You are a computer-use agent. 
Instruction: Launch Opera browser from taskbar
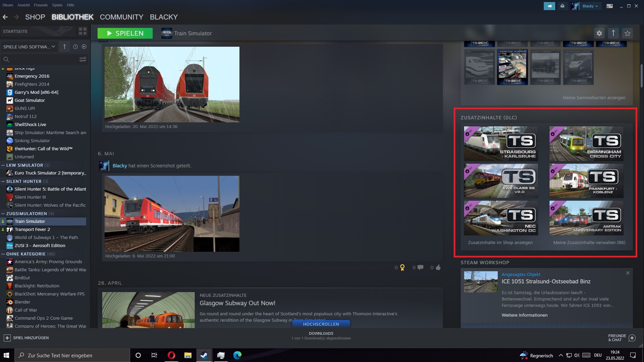171,355
